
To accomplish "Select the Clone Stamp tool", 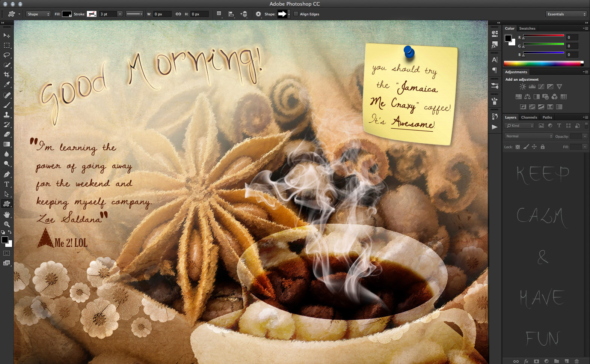I will click(x=7, y=115).
